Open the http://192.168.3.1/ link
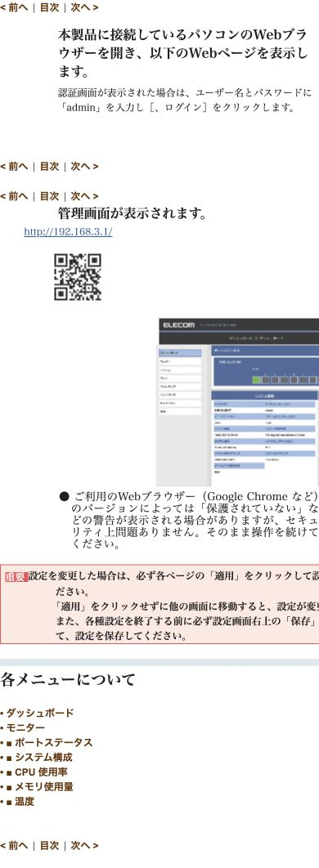 click(68, 232)
